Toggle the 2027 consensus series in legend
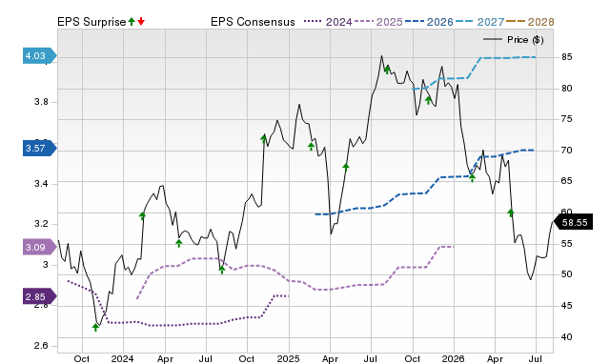610x364 pixels. [x=491, y=22]
